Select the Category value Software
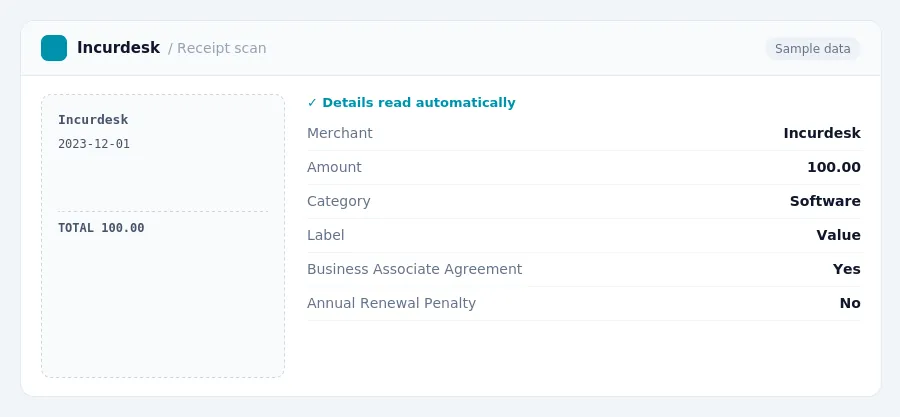The height and width of the screenshot is (417, 900). (825, 201)
